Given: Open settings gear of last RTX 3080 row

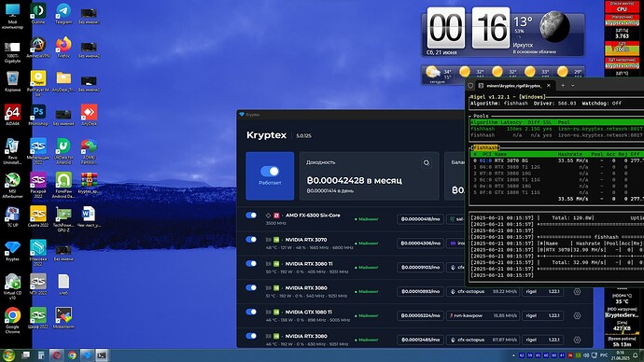Looking at the screenshot, I should (x=577, y=340).
